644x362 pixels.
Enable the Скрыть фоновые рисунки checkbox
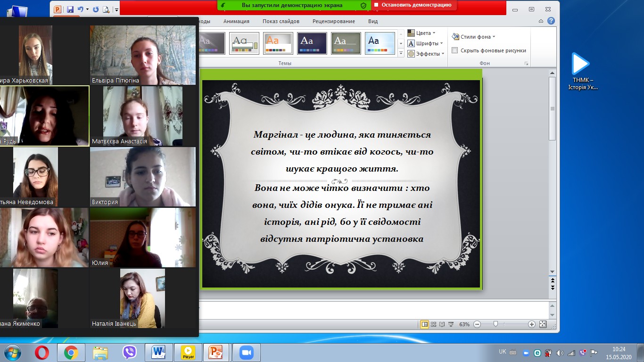455,50
